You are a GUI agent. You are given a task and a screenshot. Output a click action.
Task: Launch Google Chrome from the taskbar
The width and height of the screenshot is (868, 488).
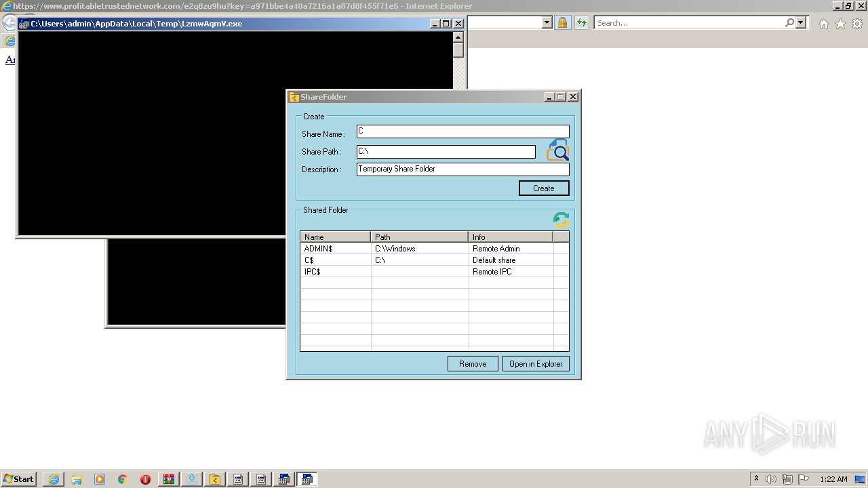[123, 479]
